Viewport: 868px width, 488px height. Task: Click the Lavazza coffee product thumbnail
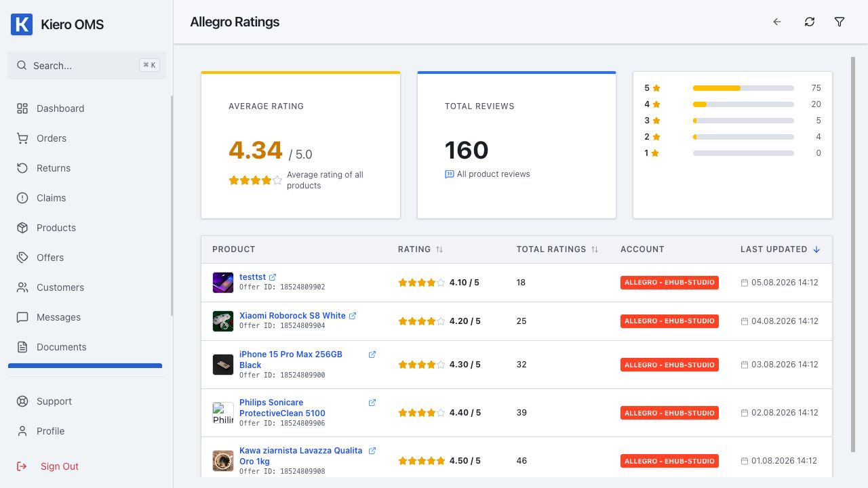tap(223, 461)
